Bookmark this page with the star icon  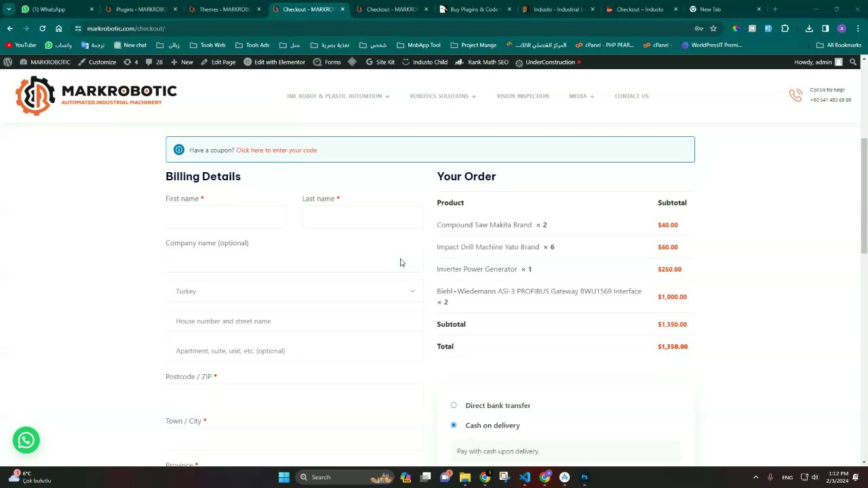(713, 28)
